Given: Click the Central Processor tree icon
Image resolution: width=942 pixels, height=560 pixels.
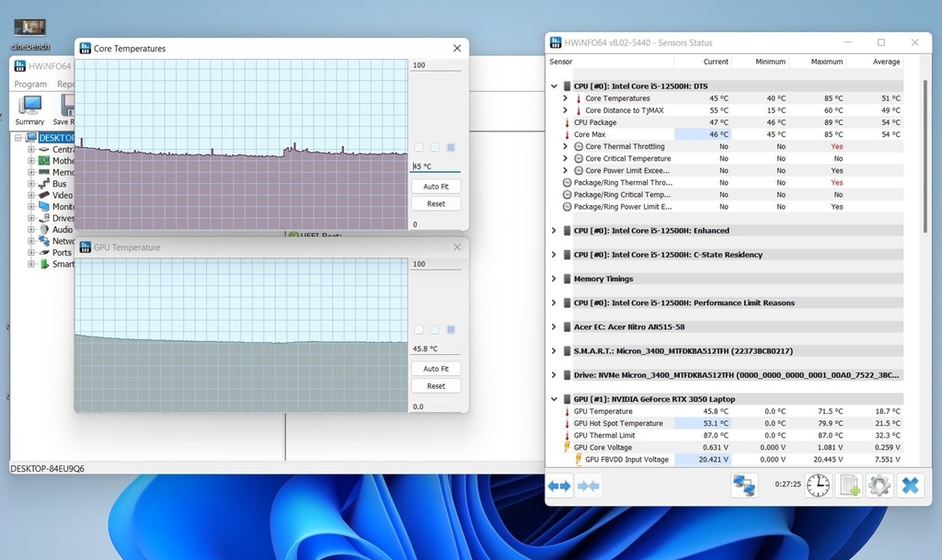Looking at the screenshot, I should click(x=44, y=150).
